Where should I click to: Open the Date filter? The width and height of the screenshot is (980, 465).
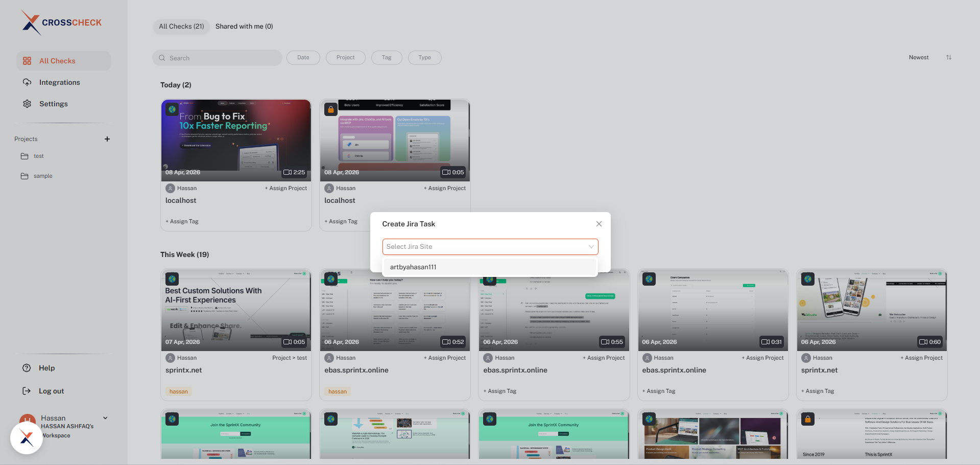303,58
